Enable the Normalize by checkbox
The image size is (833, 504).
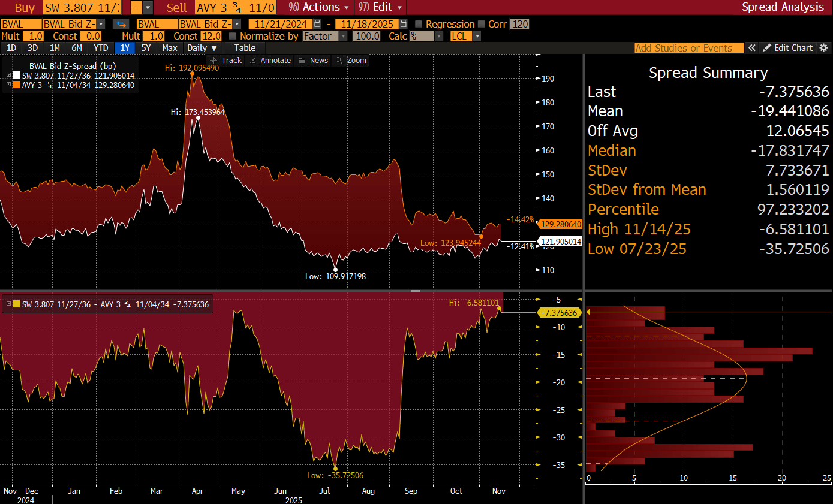point(233,36)
